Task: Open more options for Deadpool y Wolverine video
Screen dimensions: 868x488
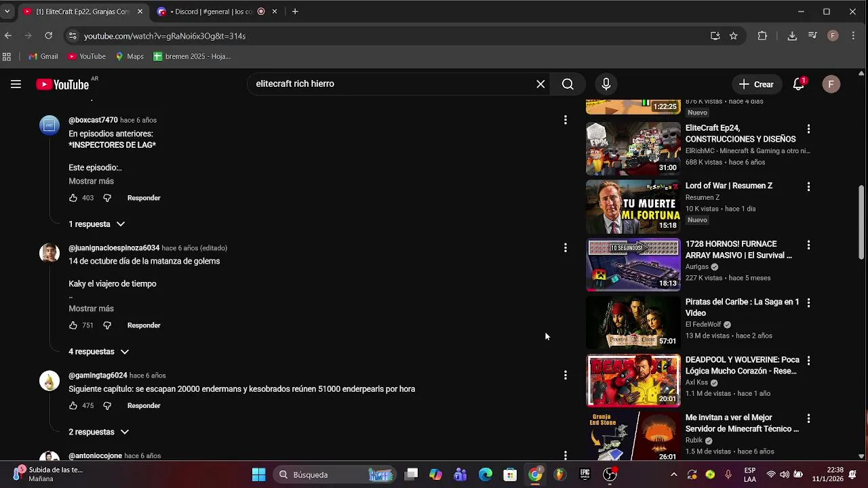Action: coord(808,361)
